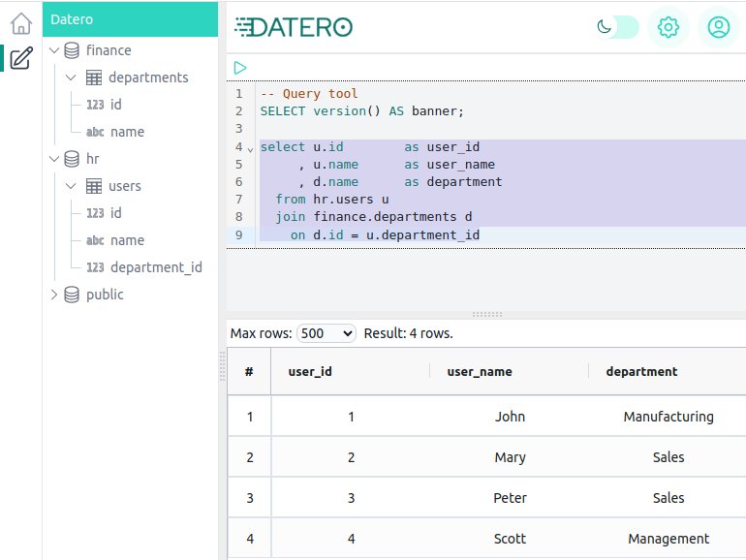Click the Sales cell in Peter's row

[668, 498]
